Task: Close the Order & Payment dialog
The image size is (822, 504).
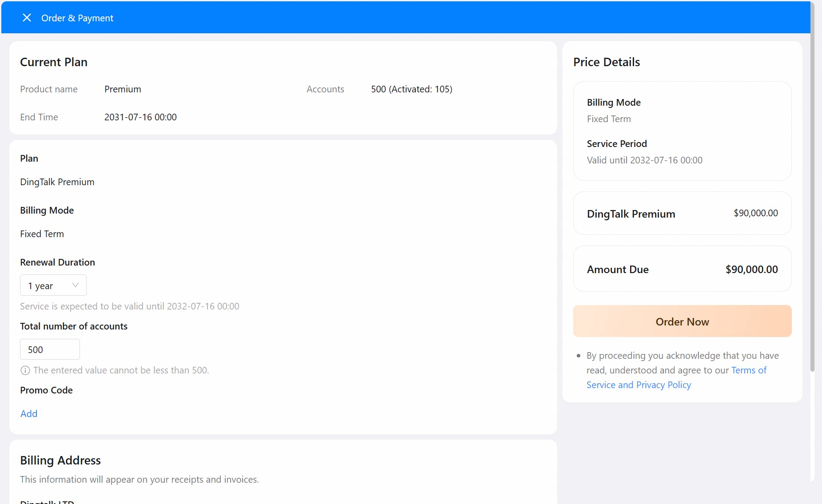Action: [27, 18]
